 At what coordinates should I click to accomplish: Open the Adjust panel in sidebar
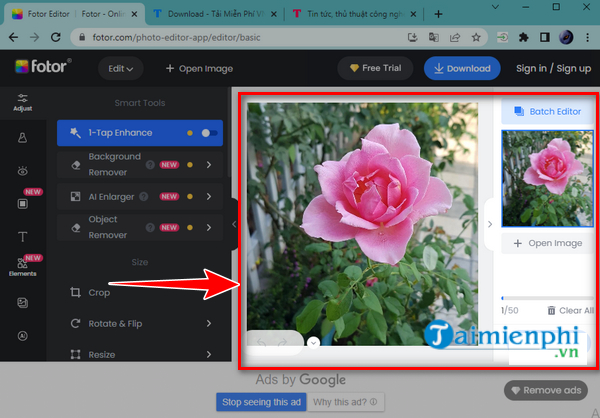tap(23, 102)
